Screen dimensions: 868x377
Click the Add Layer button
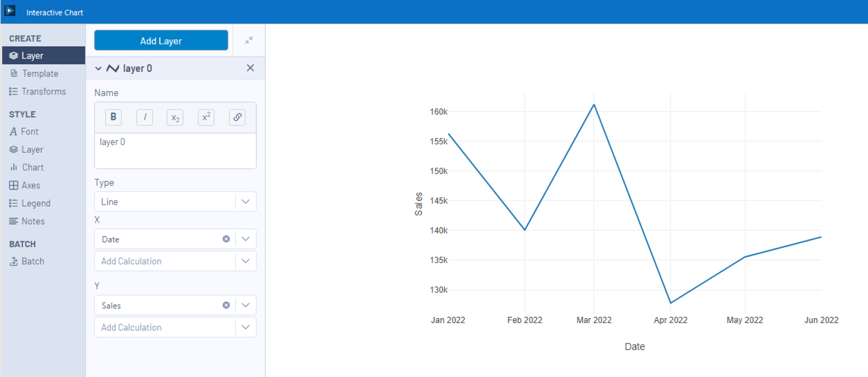161,39
